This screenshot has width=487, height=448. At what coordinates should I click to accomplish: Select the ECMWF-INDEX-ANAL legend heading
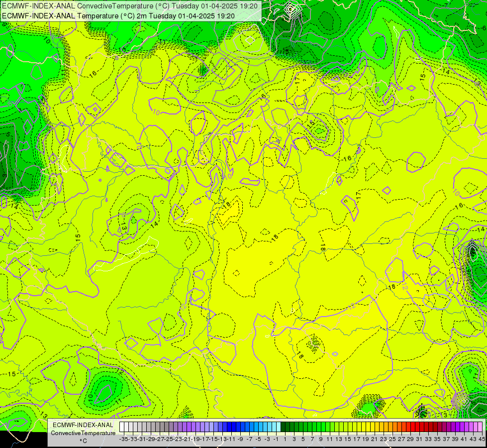click(x=83, y=425)
